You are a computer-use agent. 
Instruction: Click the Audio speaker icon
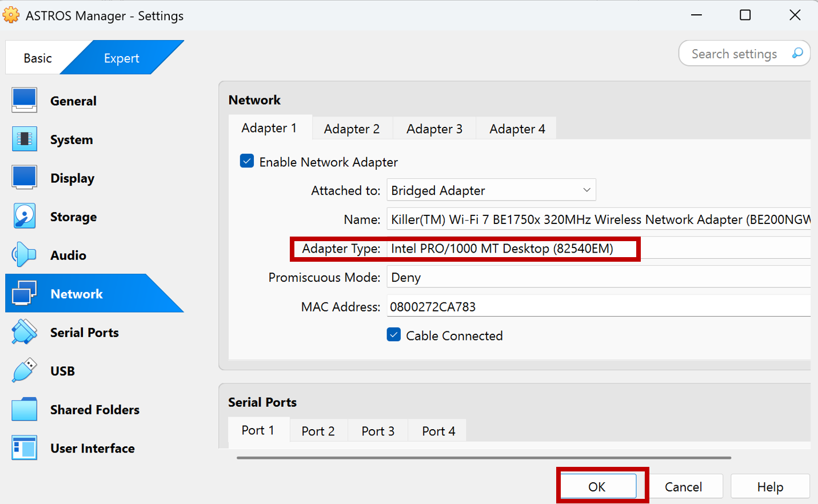[24, 255]
